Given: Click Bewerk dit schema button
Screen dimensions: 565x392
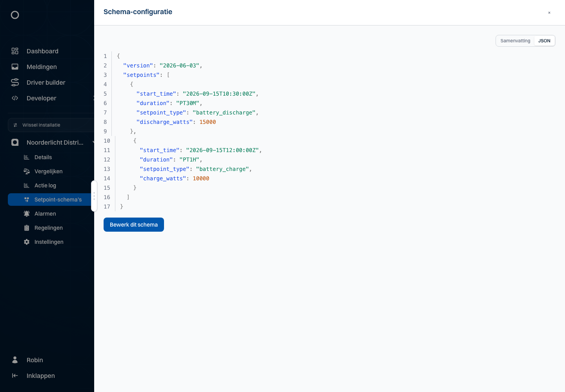Looking at the screenshot, I should tap(134, 225).
